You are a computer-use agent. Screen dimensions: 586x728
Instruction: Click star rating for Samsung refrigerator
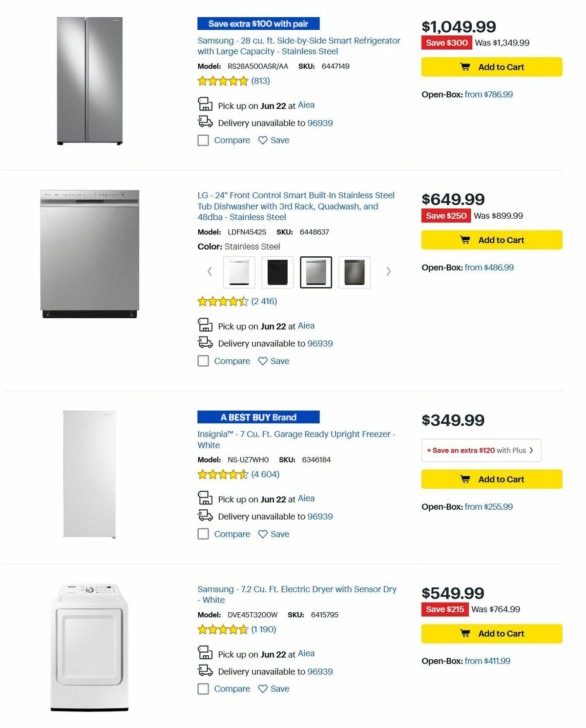[x=222, y=81]
